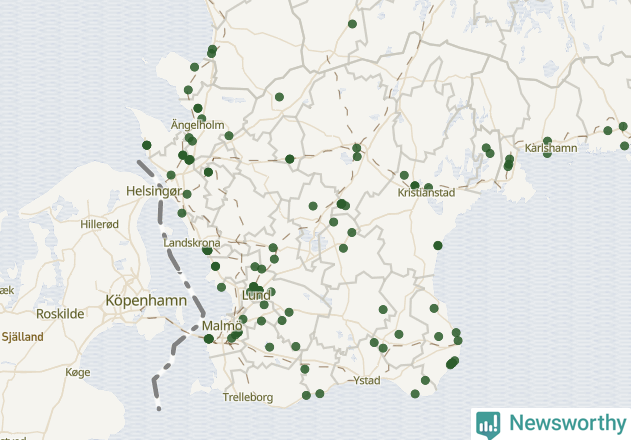Click the Roskilde city label
The width and height of the screenshot is (631, 440).
pyautogui.click(x=60, y=314)
